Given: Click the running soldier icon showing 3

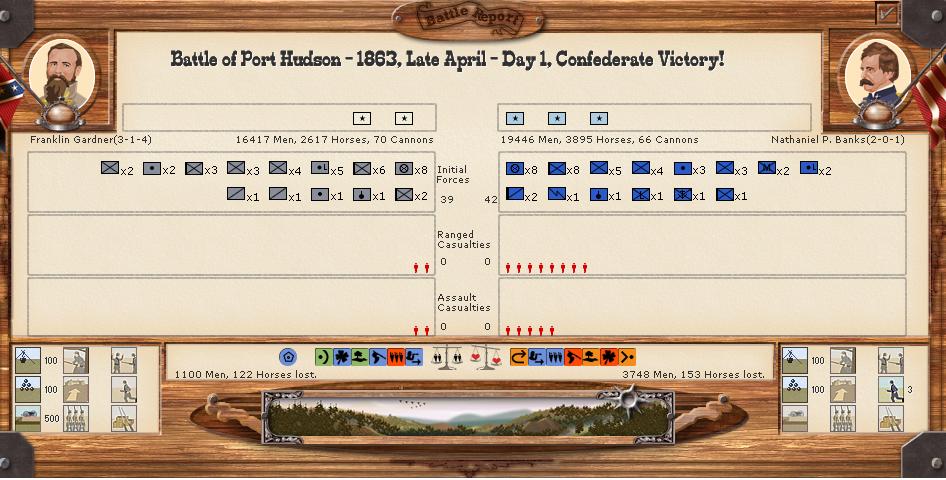Looking at the screenshot, I should pyautogui.click(x=891, y=389).
